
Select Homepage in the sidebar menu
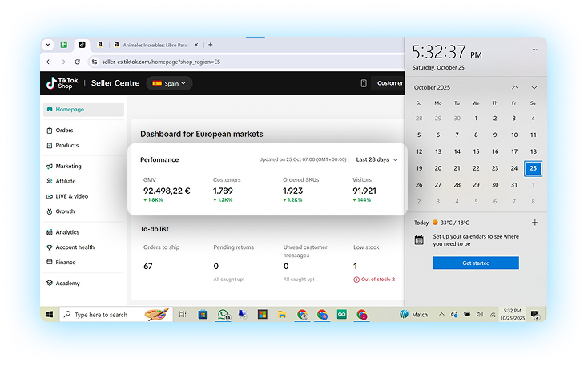click(69, 110)
